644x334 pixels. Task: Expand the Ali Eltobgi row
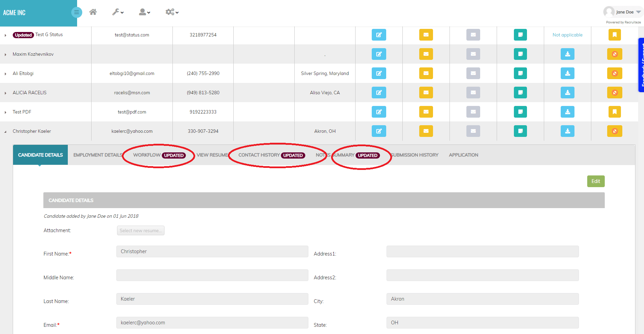point(5,73)
